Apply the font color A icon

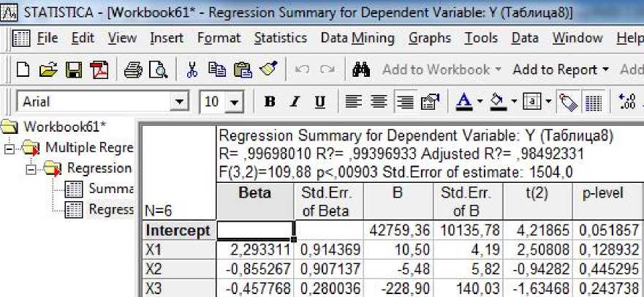[464, 101]
